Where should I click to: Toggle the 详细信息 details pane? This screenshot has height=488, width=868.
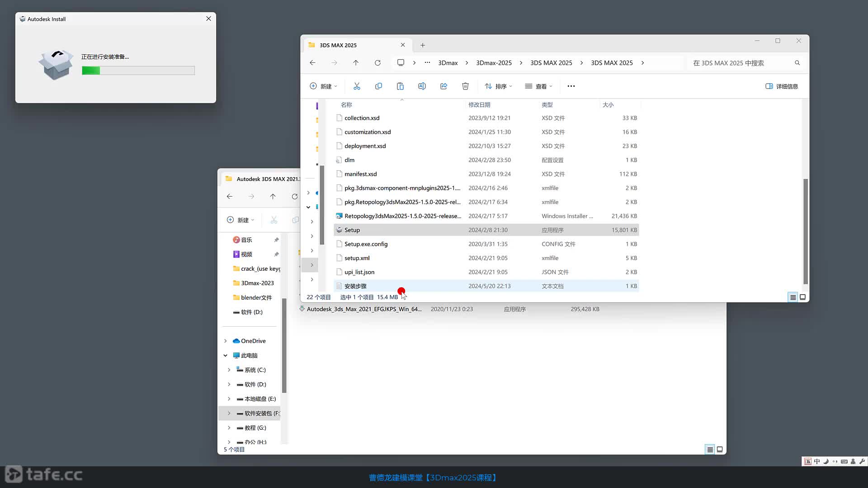[782, 86]
